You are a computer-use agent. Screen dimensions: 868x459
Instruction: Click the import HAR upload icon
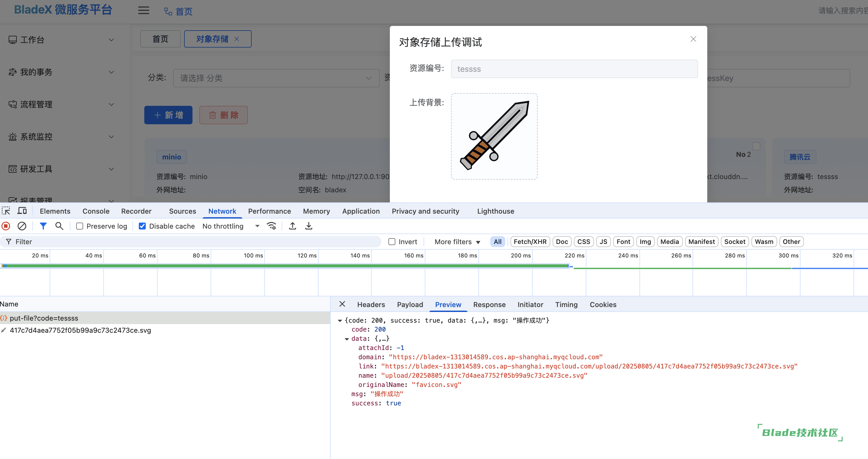point(293,226)
